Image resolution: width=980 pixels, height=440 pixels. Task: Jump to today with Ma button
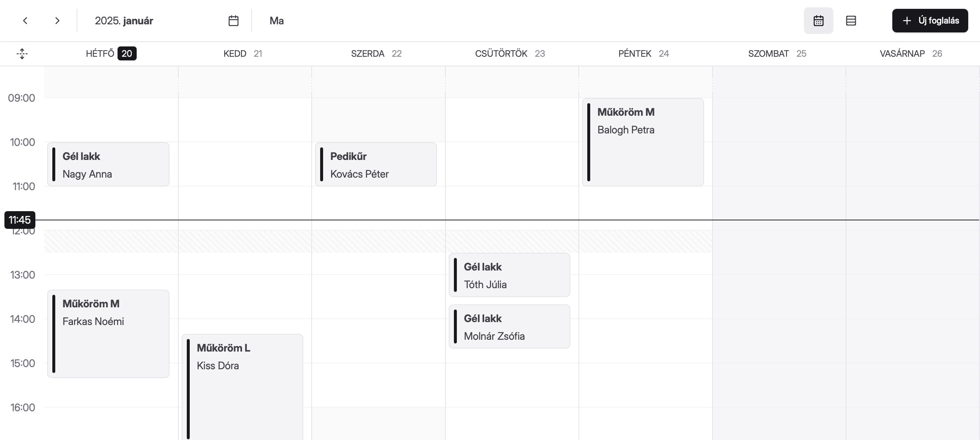[x=277, y=21]
